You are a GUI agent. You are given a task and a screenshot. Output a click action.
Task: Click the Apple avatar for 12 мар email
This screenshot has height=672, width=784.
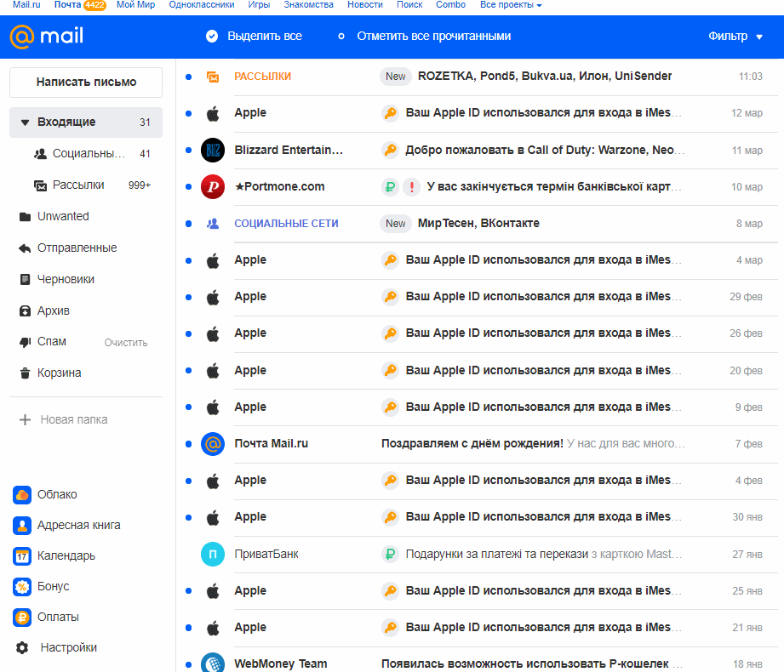(x=213, y=113)
